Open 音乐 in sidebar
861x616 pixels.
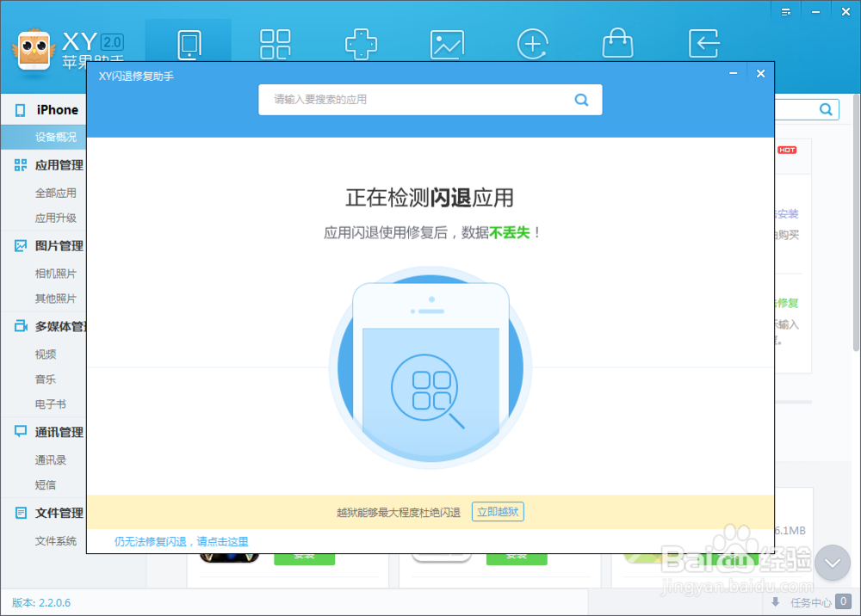tap(46, 379)
